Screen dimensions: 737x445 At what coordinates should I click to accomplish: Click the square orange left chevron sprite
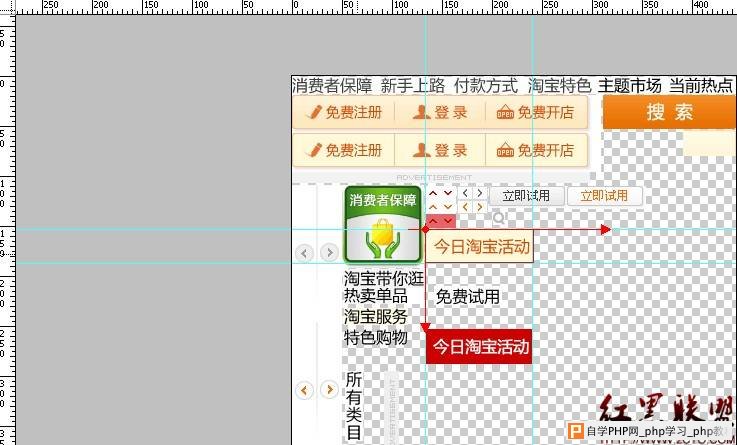(x=465, y=207)
